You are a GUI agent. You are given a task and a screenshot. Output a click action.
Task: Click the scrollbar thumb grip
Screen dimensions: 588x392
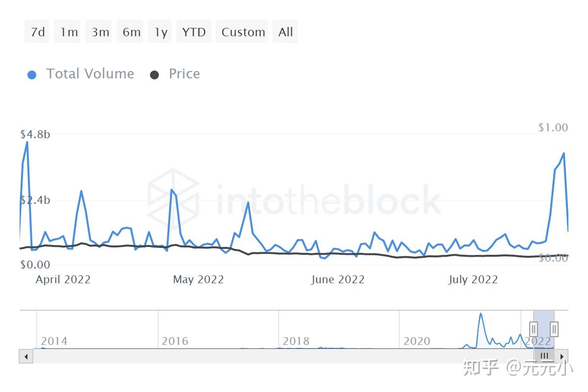544,356
